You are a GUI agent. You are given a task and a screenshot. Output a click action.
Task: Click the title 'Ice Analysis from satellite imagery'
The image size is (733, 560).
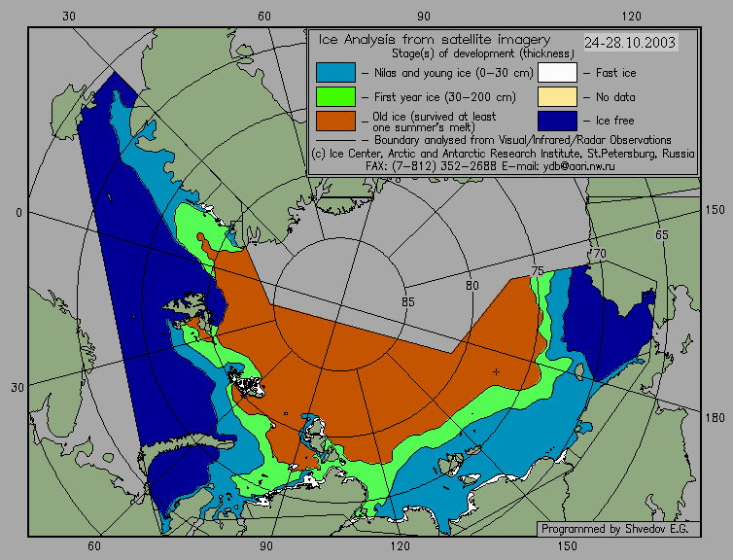435,40
